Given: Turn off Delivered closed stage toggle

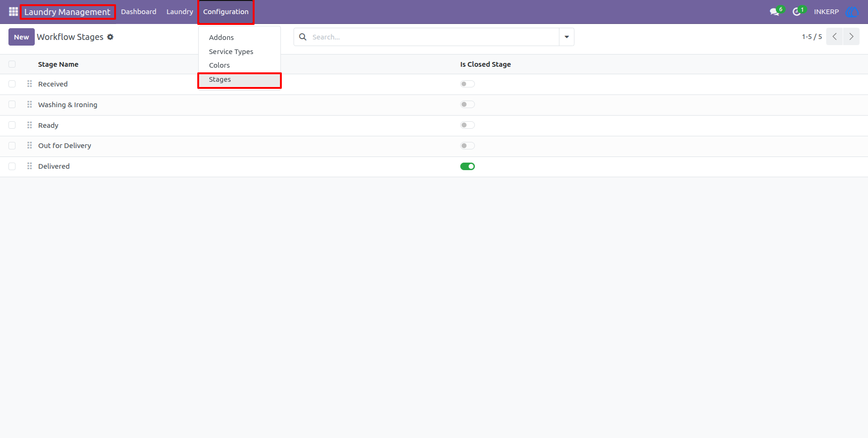Looking at the screenshot, I should (x=467, y=166).
